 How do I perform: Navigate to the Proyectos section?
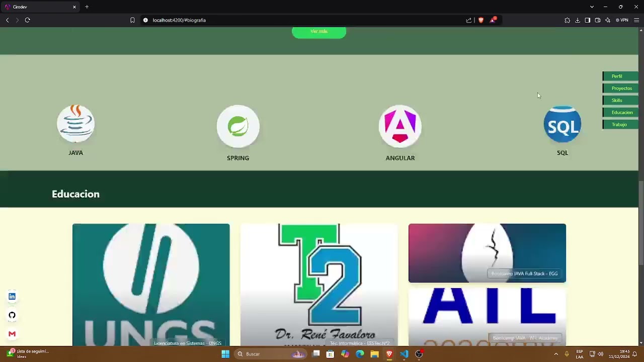coord(620,88)
